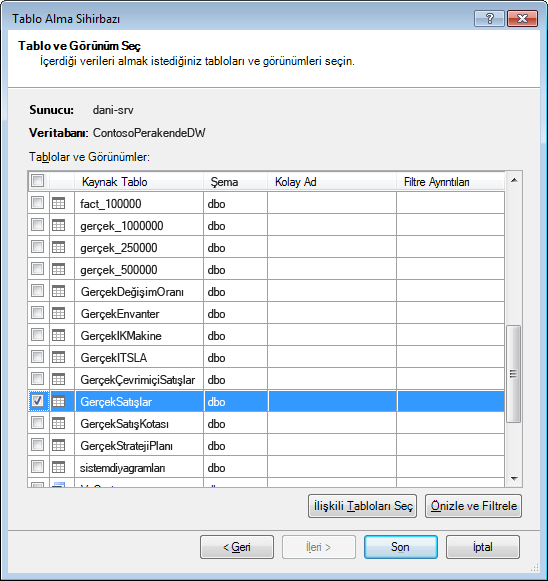Image resolution: width=548 pixels, height=581 pixels.
Task: Edit Kolay Ad cell for fact_100000
Action: click(x=332, y=203)
